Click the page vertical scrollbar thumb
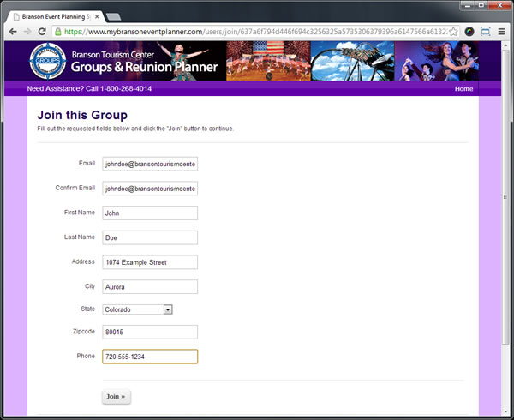Viewport: 514px width, 420px height. (x=505, y=197)
